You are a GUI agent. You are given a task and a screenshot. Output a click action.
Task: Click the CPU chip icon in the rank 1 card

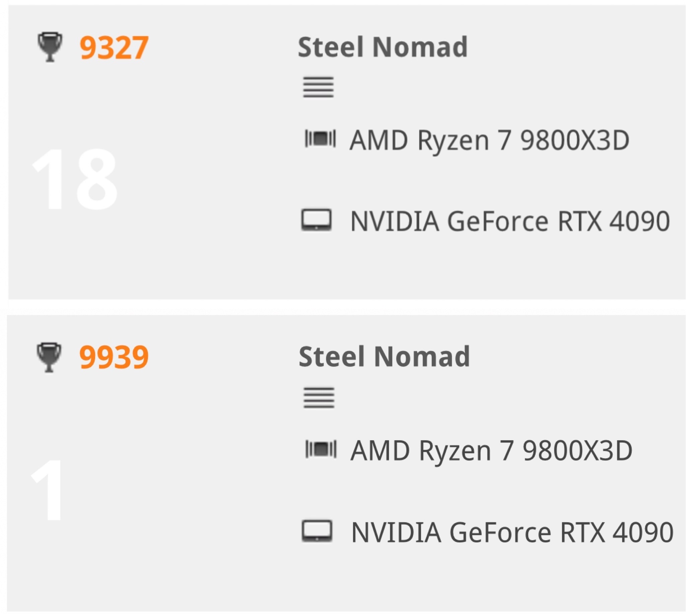point(320,450)
